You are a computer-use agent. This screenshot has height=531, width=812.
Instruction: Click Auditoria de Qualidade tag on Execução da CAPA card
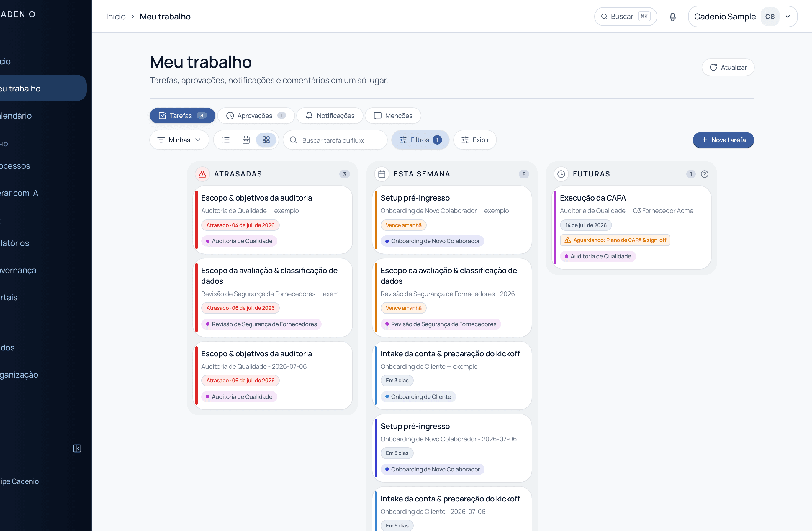coord(597,256)
